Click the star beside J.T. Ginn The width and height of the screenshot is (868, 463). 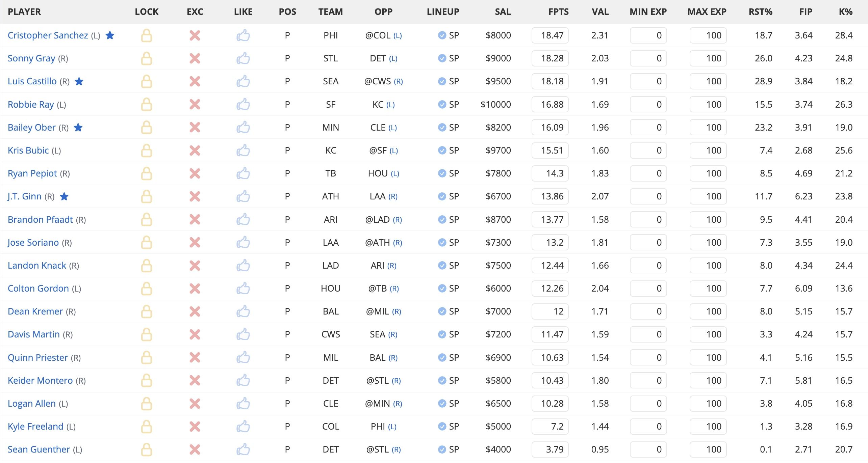[64, 196]
